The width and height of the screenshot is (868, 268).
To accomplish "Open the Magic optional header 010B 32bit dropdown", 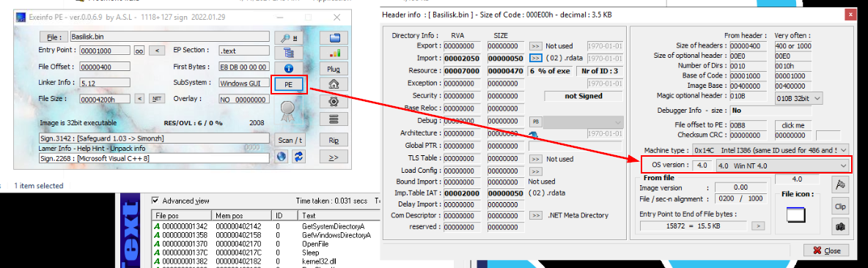I will point(798,98).
